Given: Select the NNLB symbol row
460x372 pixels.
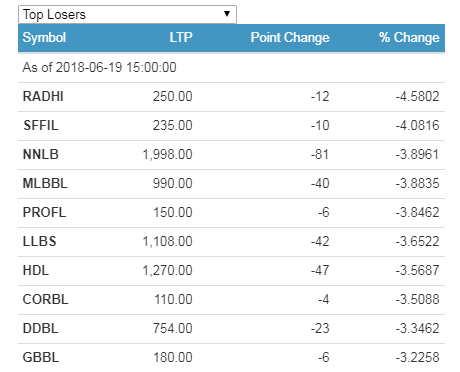Looking at the screenshot, I should [x=231, y=155].
